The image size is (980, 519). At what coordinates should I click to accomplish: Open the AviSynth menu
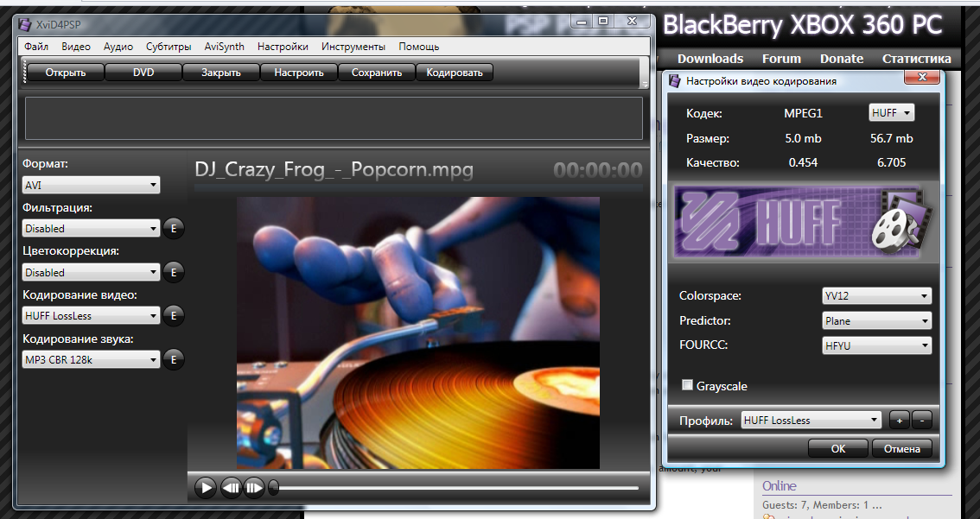tap(225, 47)
